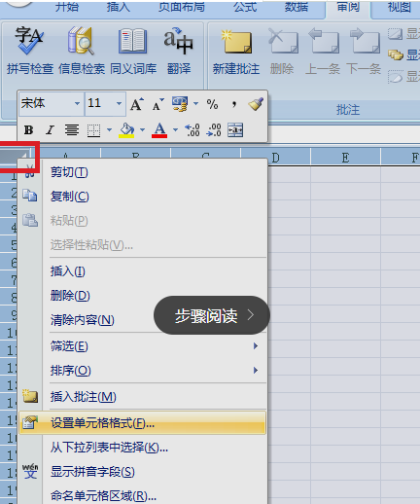Click the 步骤阅读 overlay button
The width and height of the screenshot is (420, 504).
coord(212,315)
